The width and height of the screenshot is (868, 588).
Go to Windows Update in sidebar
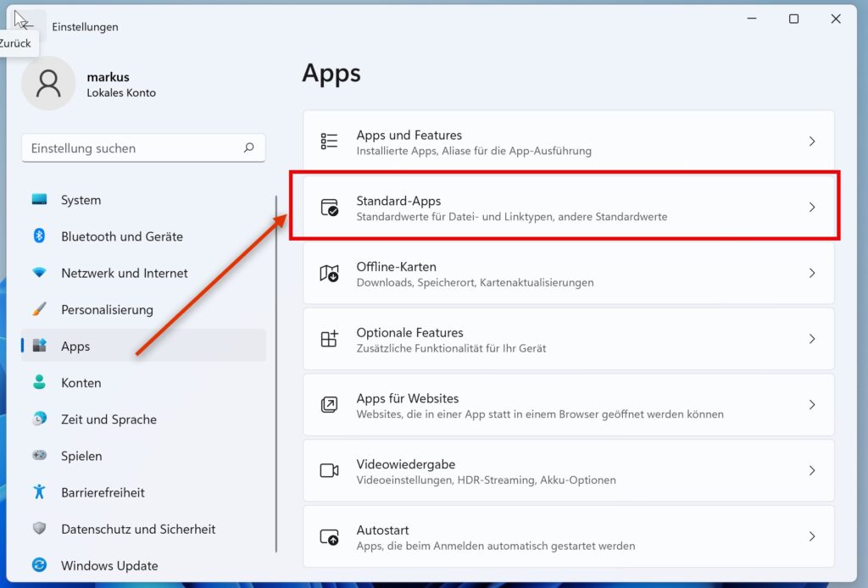[109, 565]
